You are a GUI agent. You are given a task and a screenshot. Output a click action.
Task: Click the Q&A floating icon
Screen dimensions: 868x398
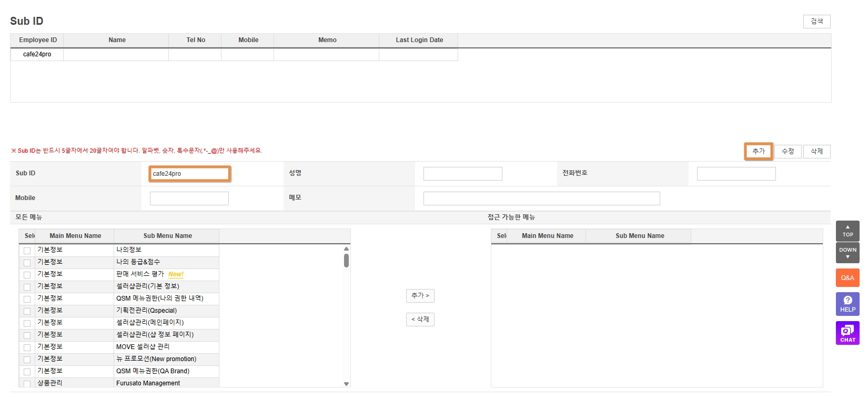click(x=847, y=277)
